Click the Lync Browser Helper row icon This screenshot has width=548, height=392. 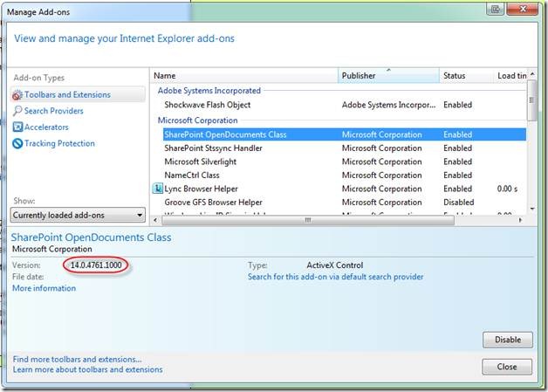(x=158, y=189)
